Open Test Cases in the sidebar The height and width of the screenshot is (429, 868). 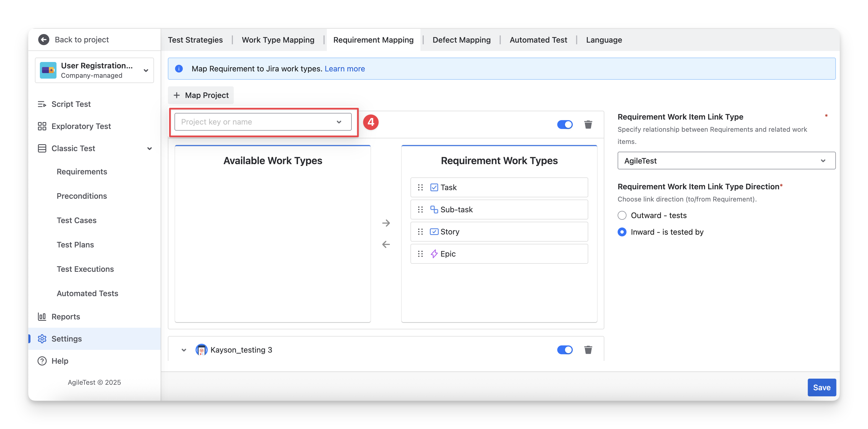click(x=76, y=220)
